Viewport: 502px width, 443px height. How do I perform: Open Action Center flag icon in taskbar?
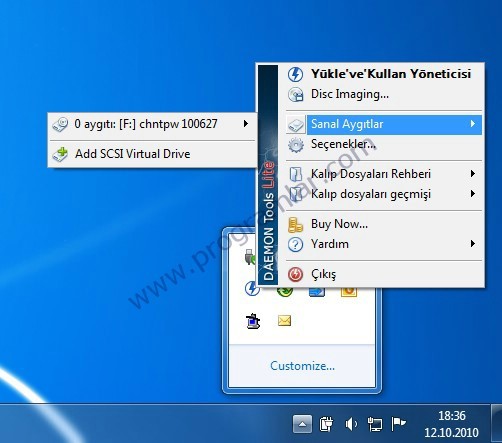[x=398, y=424]
